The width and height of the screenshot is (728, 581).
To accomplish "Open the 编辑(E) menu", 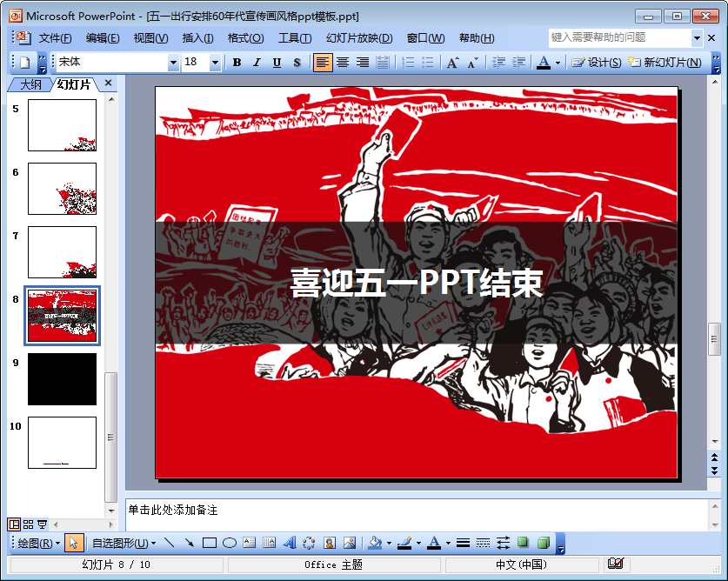I will (x=103, y=38).
